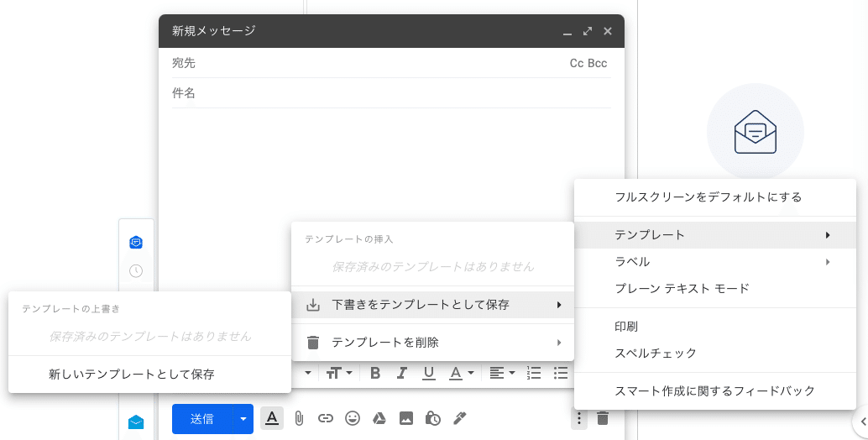Toggle italic formatting (I)
The width and height of the screenshot is (868, 440).
click(x=402, y=373)
